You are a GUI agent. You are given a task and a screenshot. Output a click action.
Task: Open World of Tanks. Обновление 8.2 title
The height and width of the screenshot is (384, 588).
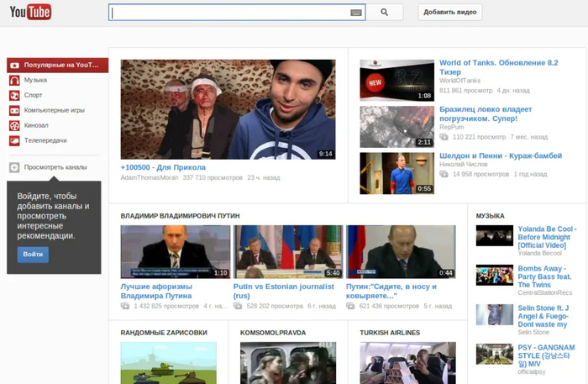tap(499, 67)
